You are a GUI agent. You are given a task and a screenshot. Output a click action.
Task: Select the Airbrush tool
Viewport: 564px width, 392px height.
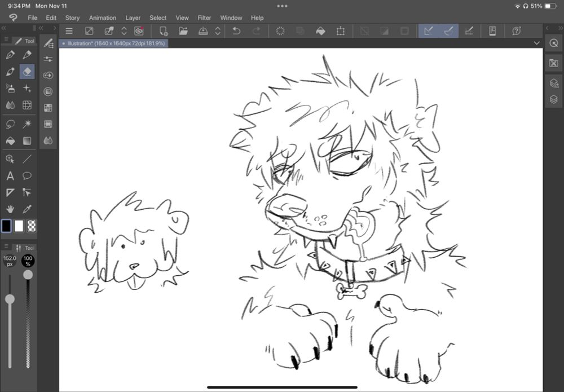click(10, 88)
